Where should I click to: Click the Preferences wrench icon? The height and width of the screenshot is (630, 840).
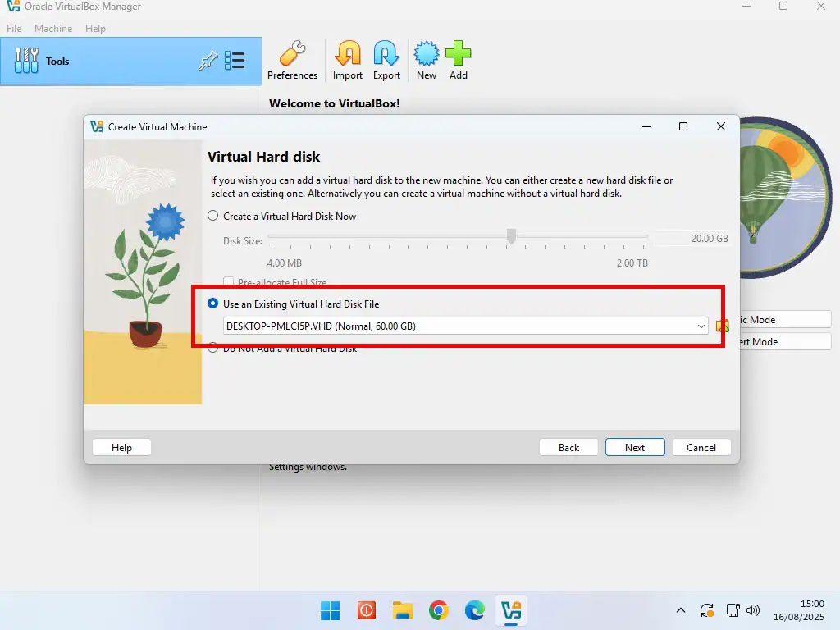292,55
